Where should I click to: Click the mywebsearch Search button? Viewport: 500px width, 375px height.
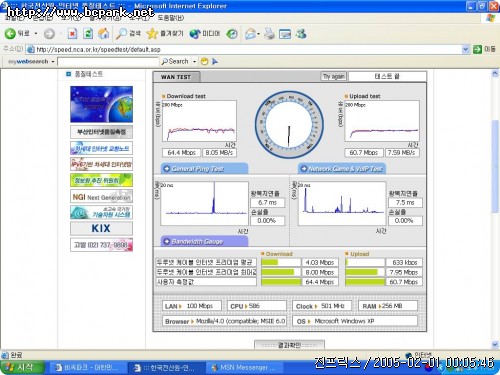click(175, 61)
